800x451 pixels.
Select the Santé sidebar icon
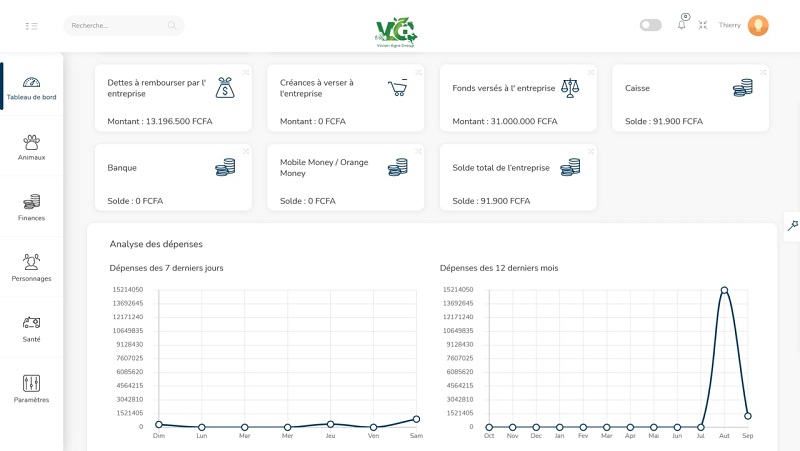click(31, 329)
